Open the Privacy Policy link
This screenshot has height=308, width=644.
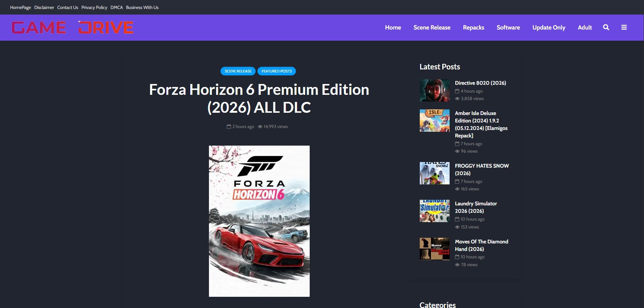[x=94, y=7]
